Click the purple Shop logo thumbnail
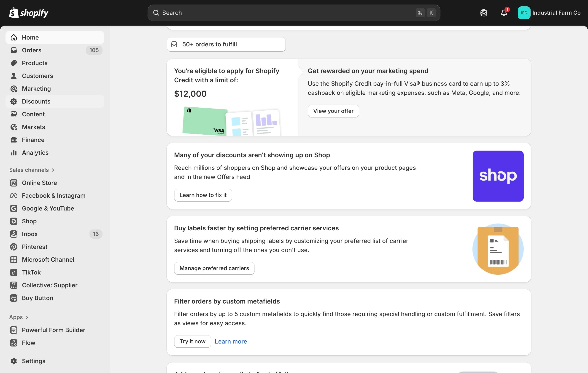Viewport: 588px width, 373px height. 498,176
